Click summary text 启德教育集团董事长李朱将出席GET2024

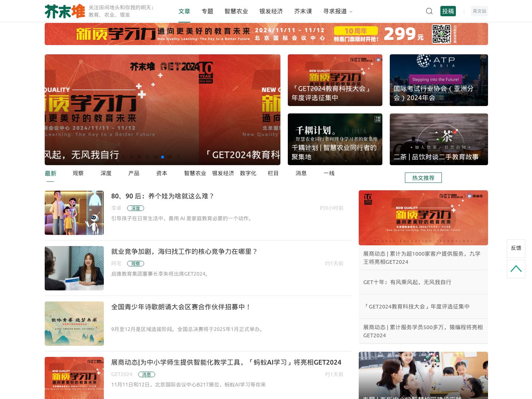pos(161,274)
